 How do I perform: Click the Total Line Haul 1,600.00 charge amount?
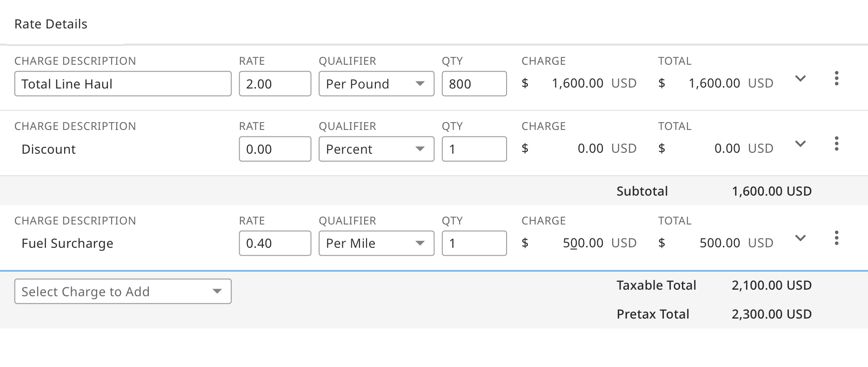[x=577, y=83]
